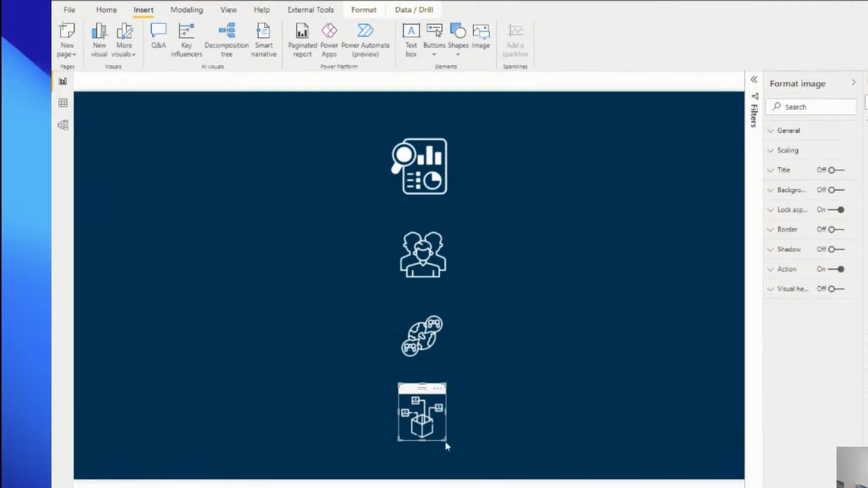This screenshot has width=868, height=488.
Task: Expand the Background section chevron
Action: tap(770, 190)
